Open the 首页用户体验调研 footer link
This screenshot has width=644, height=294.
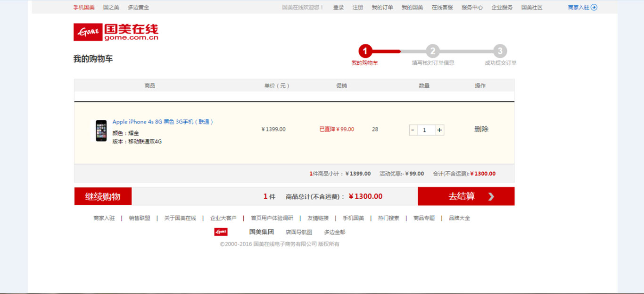pos(272,218)
